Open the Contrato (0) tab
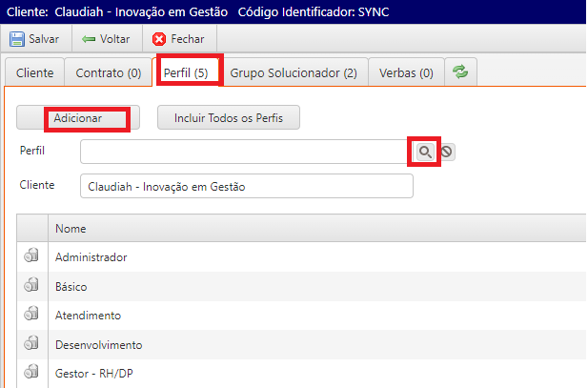 point(108,72)
